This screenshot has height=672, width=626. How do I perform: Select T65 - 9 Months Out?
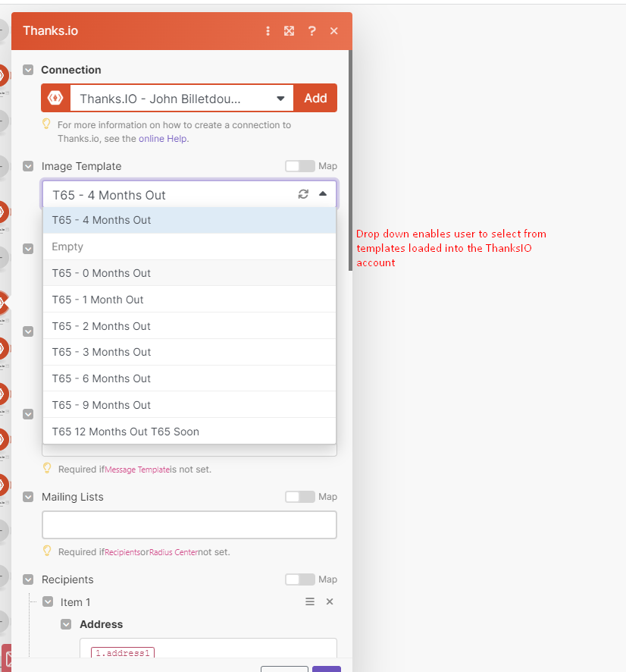pos(189,406)
